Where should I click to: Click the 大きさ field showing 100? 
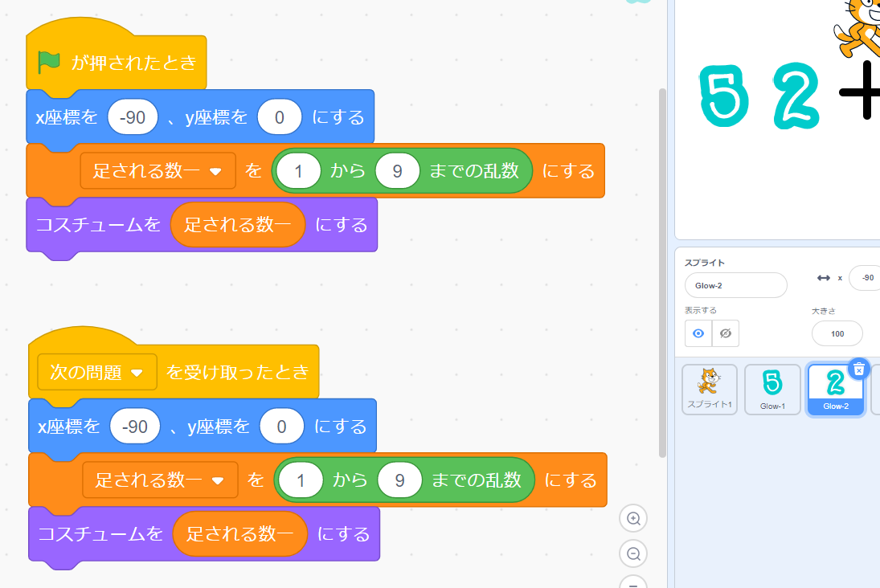(x=837, y=333)
